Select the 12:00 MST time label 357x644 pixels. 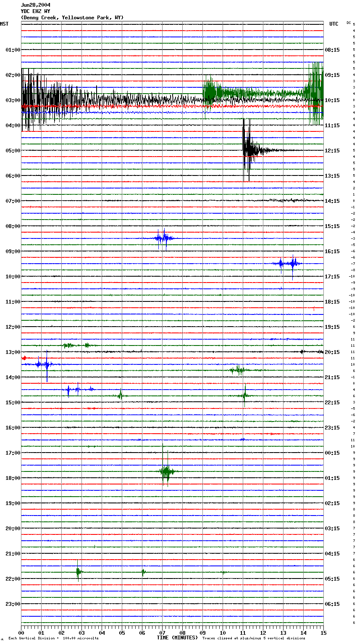[13, 327]
